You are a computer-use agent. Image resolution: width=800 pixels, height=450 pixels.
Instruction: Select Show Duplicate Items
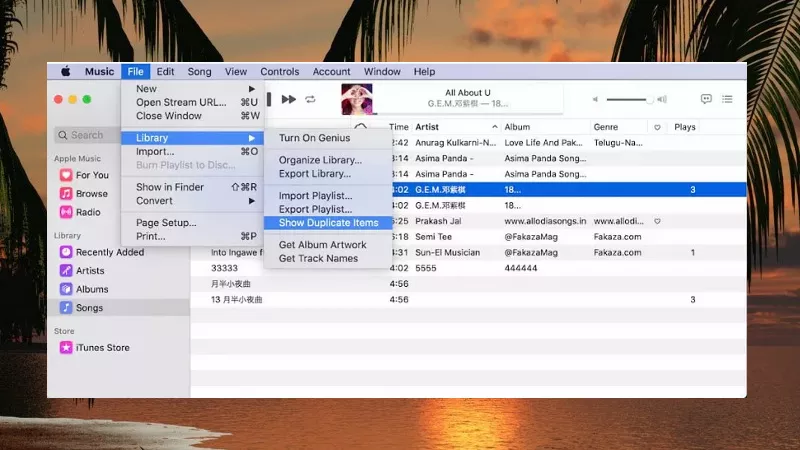pyautogui.click(x=328, y=222)
